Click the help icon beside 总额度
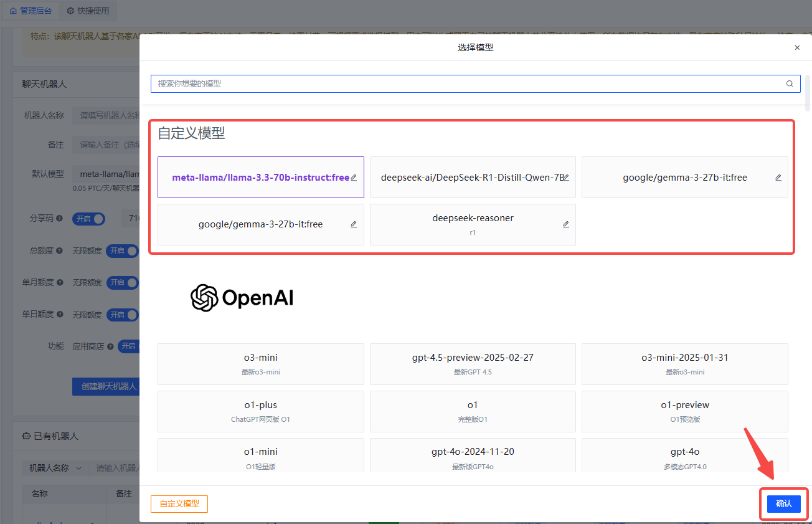 59,250
